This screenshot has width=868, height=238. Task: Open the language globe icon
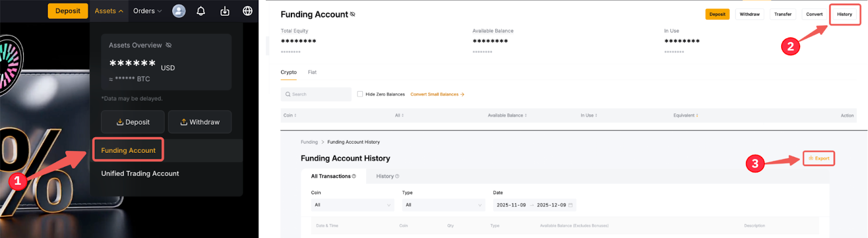coord(247,11)
